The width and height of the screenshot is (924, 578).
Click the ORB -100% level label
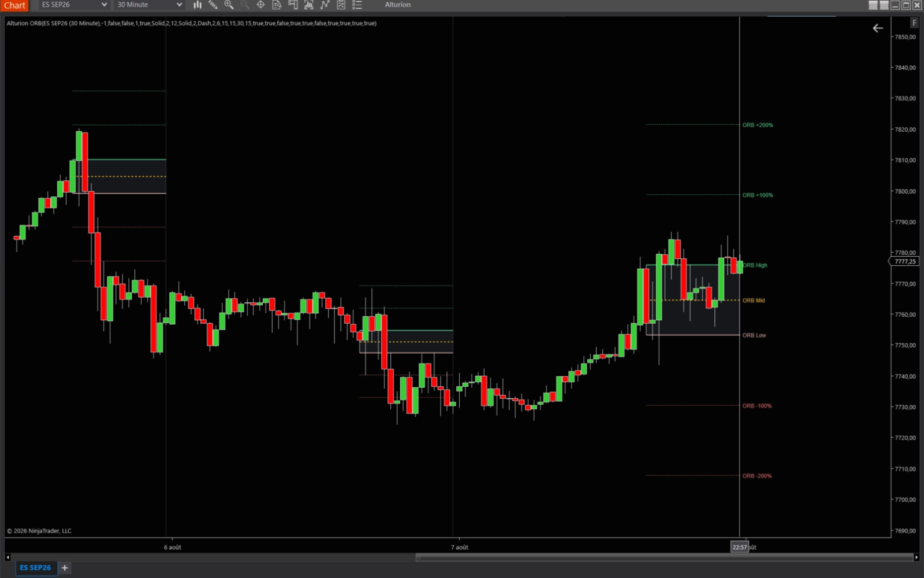[757, 406]
